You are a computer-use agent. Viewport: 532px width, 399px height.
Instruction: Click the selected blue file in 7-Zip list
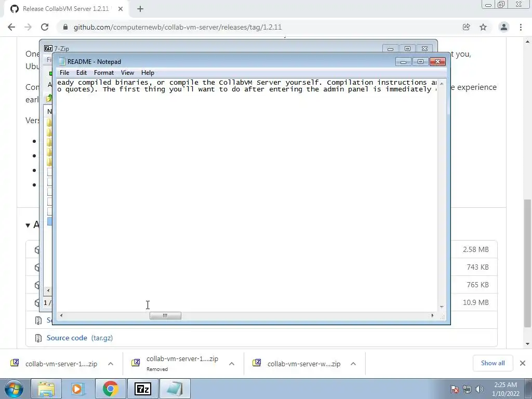tap(49, 221)
